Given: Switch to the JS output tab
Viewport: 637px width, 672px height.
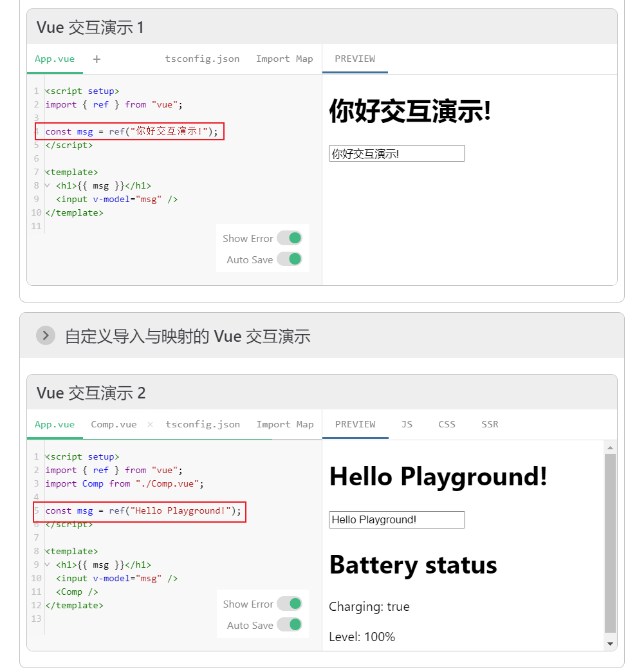Looking at the screenshot, I should click(x=407, y=424).
